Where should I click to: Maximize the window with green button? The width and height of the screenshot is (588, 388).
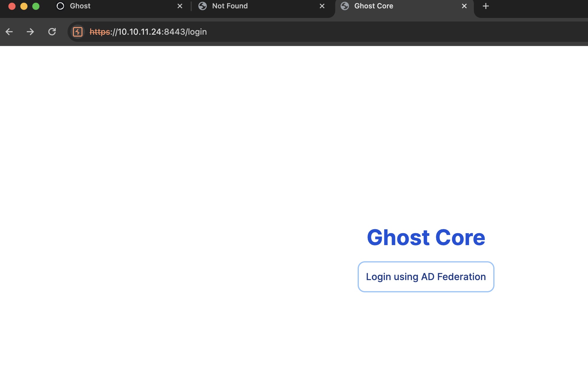point(36,6)
